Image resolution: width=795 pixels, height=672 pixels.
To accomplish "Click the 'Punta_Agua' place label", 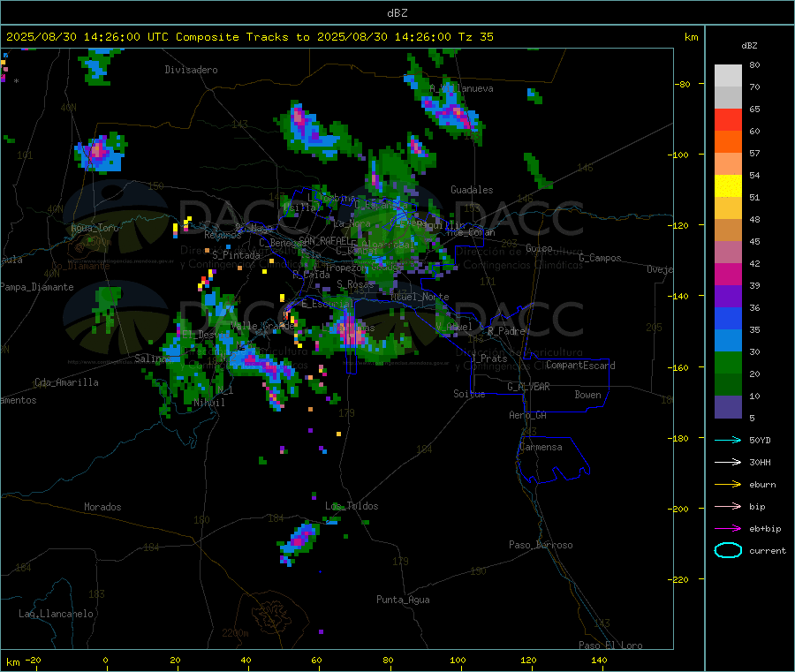I will [403, 600].
